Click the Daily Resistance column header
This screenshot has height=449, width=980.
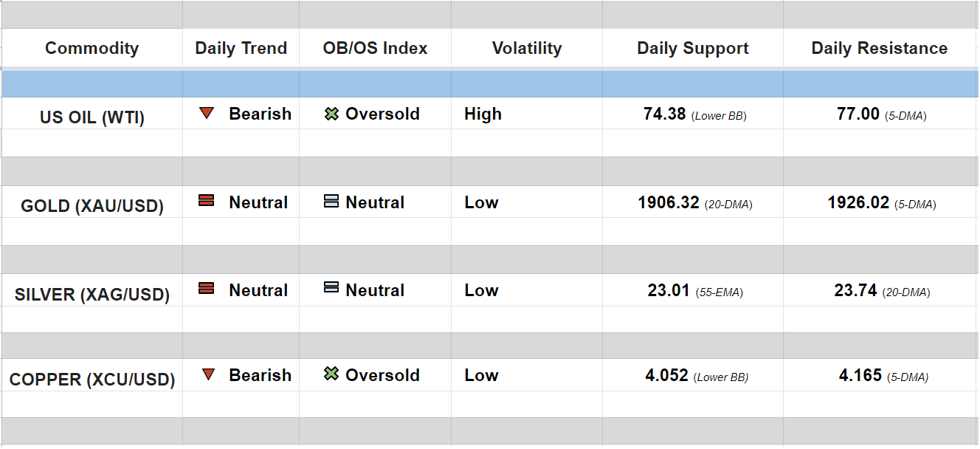[880, 49]
